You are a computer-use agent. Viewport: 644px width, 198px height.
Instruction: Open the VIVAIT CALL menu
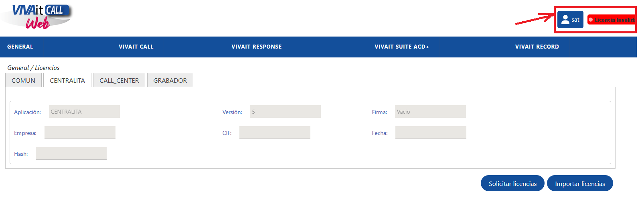(x=136, y=47)
